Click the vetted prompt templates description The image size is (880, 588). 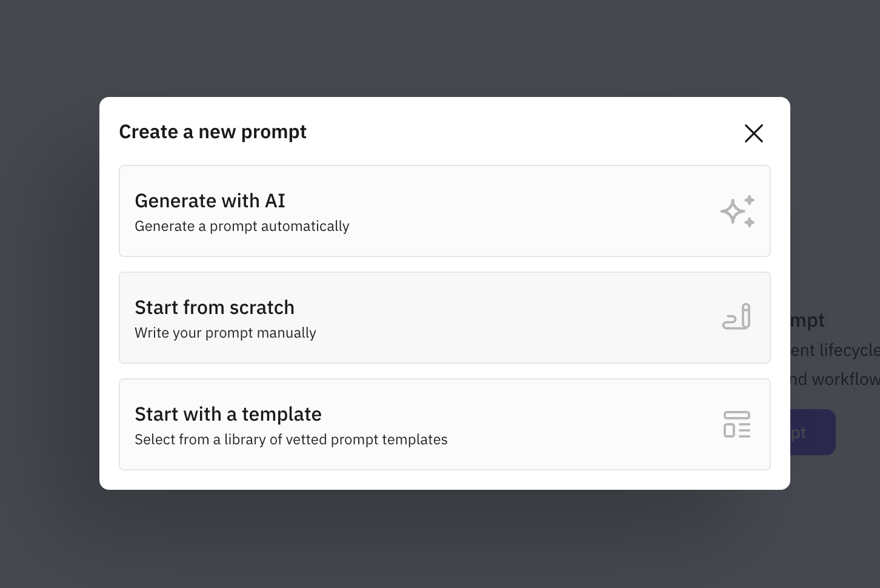pyautogui.click(x=291, y=439)
